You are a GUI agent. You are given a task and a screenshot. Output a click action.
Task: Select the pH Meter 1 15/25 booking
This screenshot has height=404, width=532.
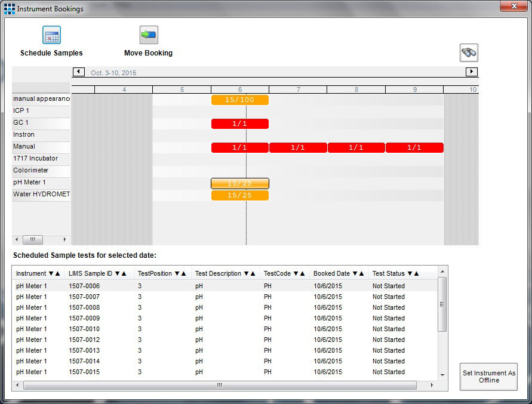tap(239, 183)
